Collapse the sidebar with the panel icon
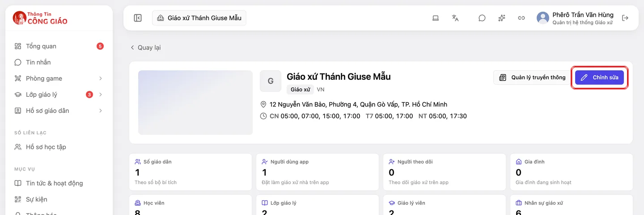Screen dimensions: 644x215 138,18
